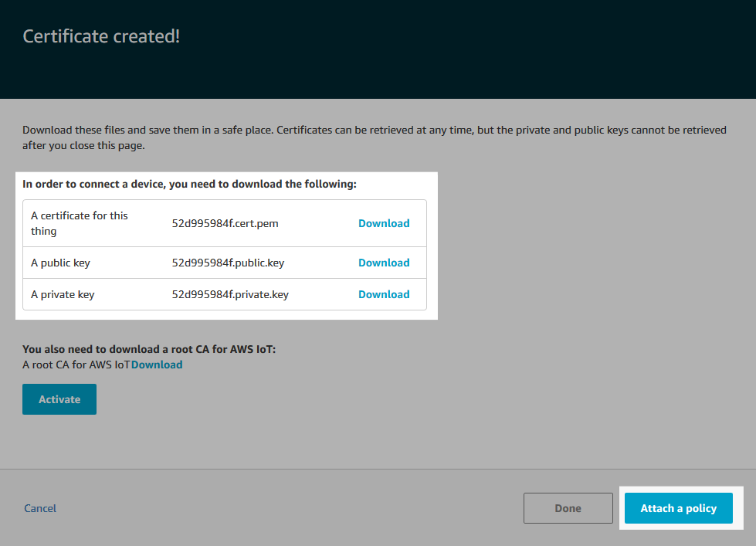Click the "A certificate for this thing" label

tap(79, 223)
